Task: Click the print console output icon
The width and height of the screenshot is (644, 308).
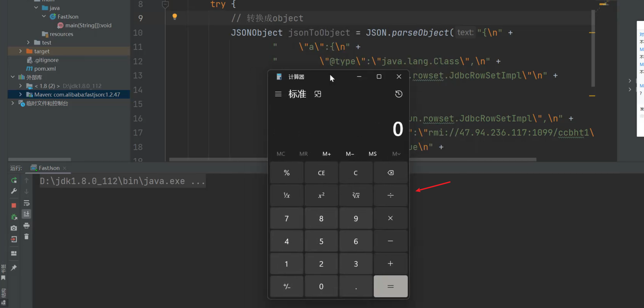Action: click(x=26, y=226)
